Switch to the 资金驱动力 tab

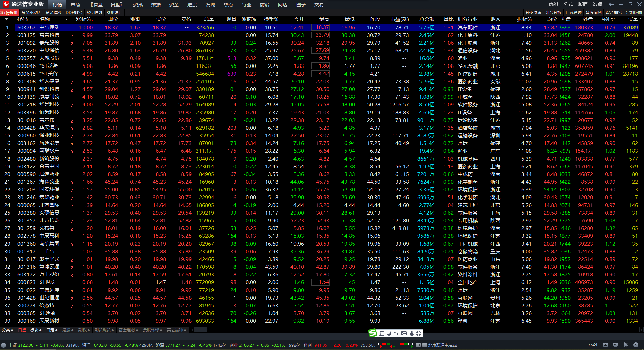tap(32, 13)
